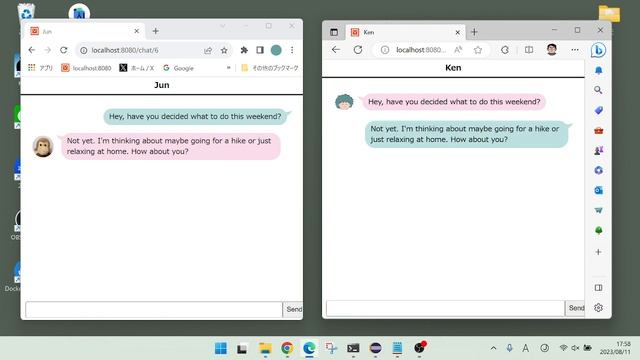Viewport: 640px width, 360px height.
Task: Click Send button in Jun chat
Action: tap(293, 309)
